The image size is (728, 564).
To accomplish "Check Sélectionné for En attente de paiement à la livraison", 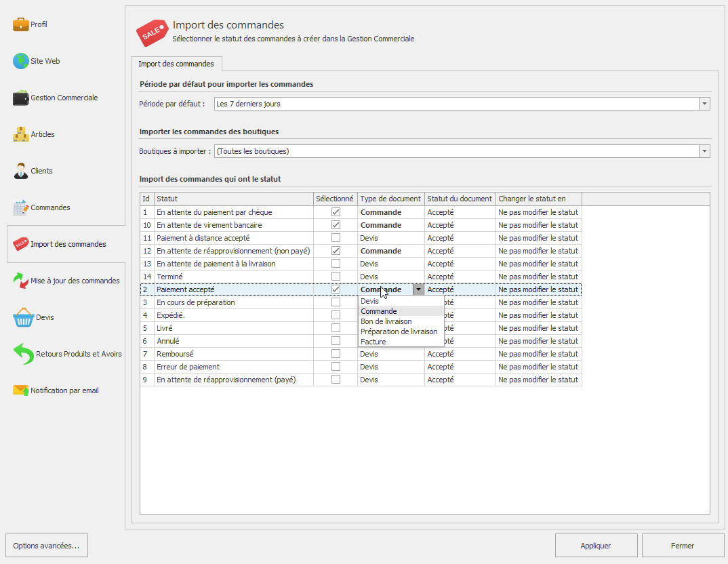I will [336, 263].
